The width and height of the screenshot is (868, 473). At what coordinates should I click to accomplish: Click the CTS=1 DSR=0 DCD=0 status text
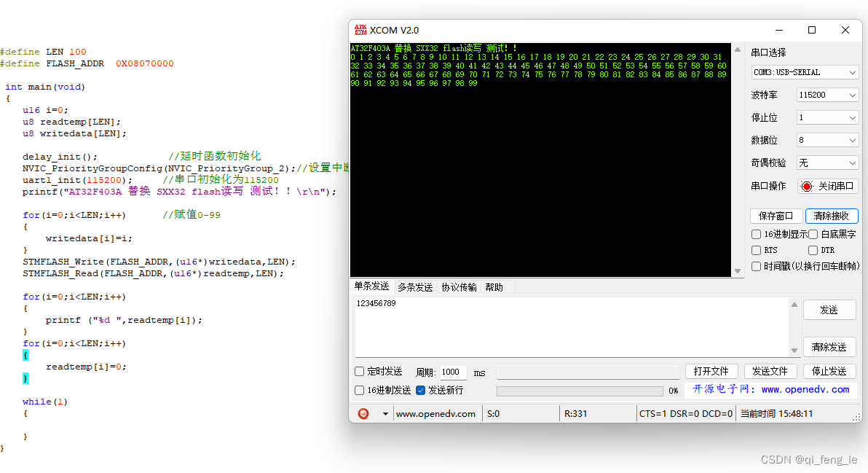click(x=686, y=414)
